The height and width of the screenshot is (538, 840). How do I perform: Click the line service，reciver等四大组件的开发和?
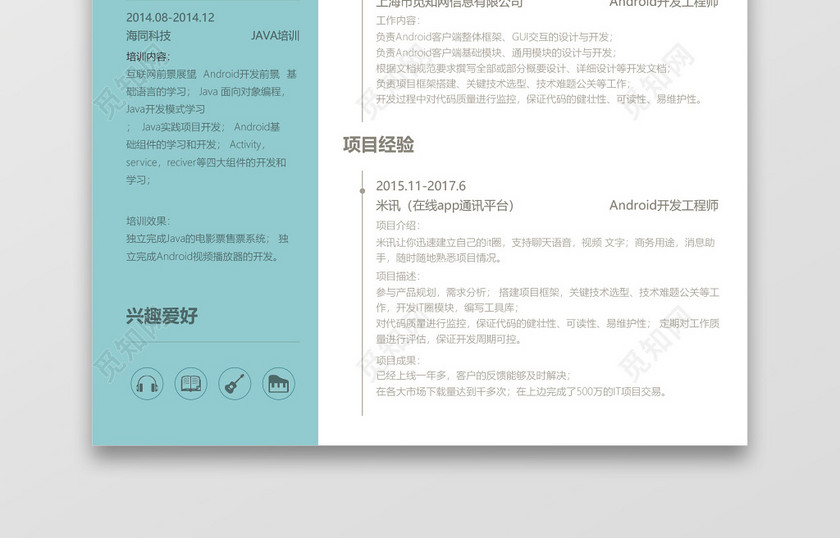(x=206, y=162)
